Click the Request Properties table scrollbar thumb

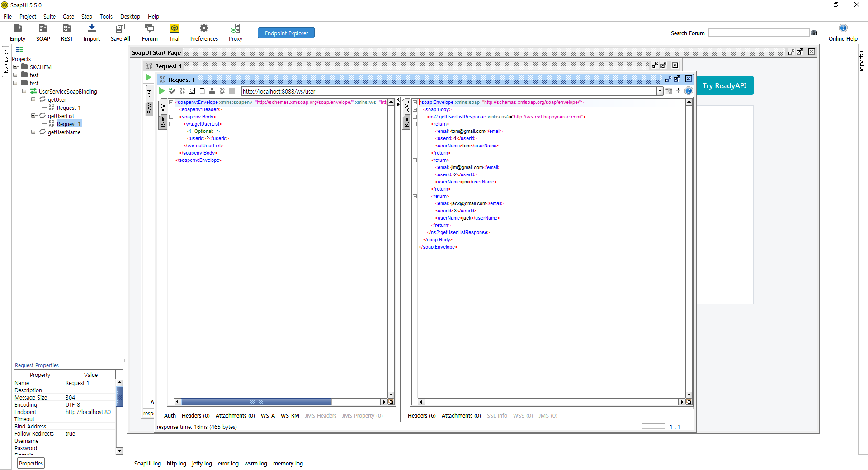tap(119, 397)
